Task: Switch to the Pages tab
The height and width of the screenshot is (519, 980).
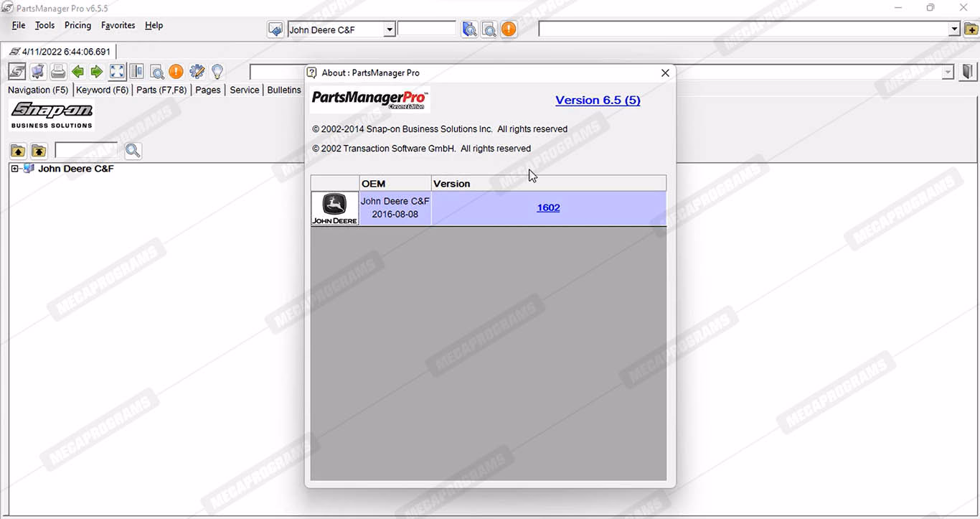Action: [208, 90]
